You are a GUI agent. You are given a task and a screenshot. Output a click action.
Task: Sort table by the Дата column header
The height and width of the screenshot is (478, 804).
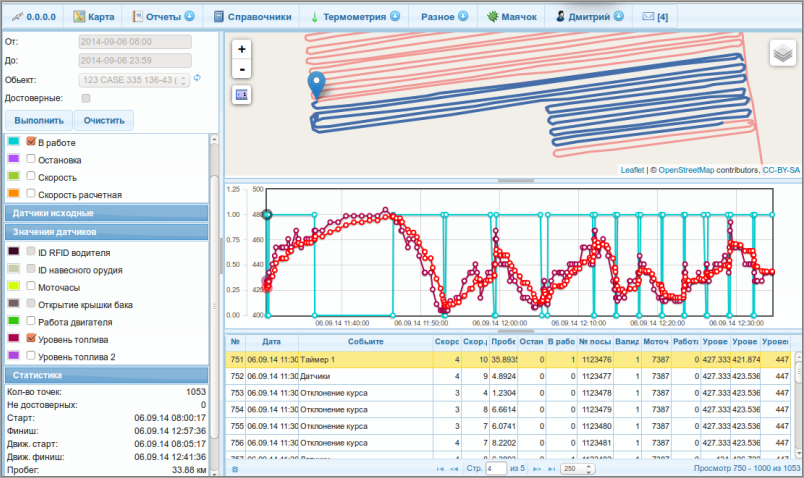(271, 342)
